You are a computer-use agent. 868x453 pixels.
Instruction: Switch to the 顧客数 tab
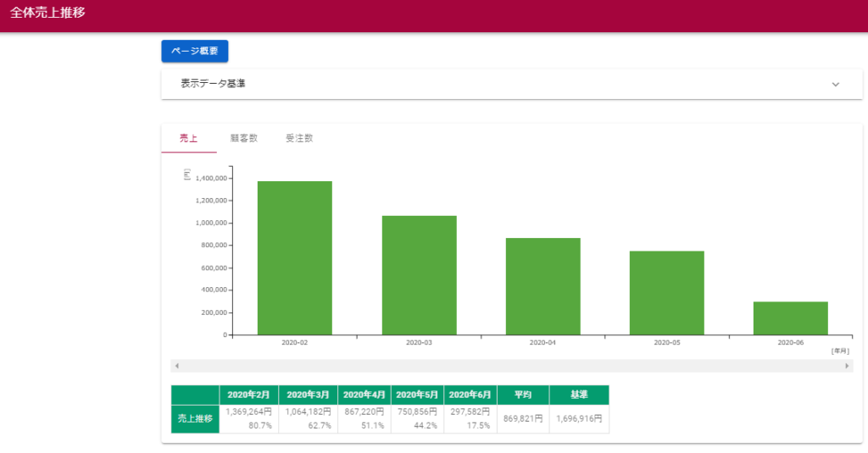click(x=243, y=138)
